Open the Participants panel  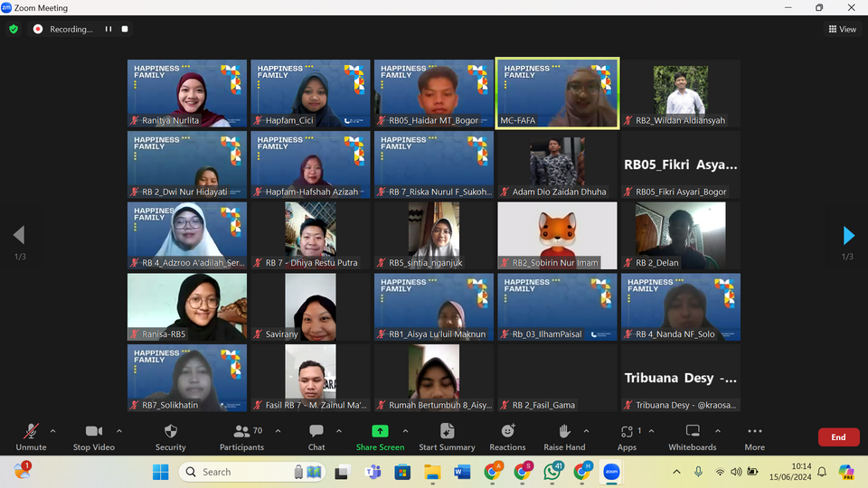tap(241, 432)
